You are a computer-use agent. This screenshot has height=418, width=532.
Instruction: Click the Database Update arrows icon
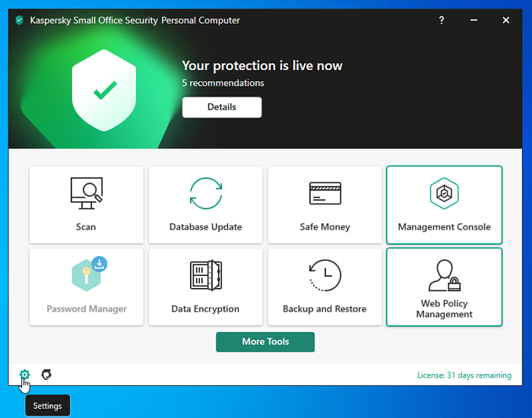coord(206,193)
